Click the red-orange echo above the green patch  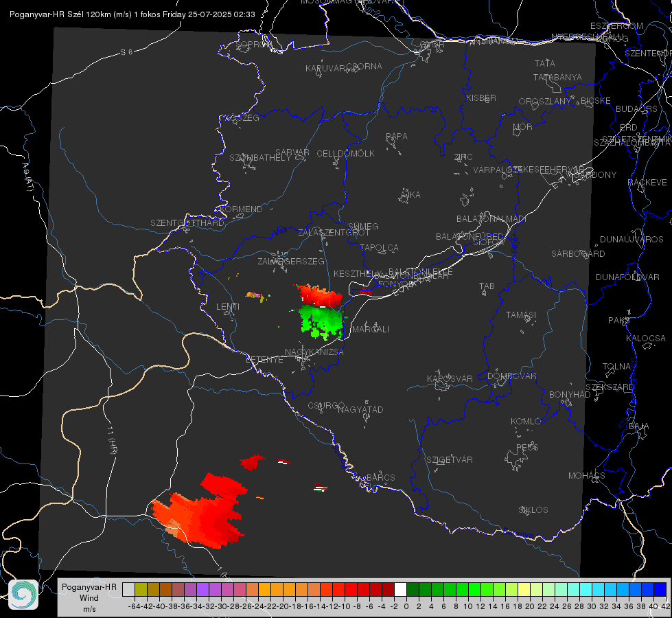(x=320, y=295)
